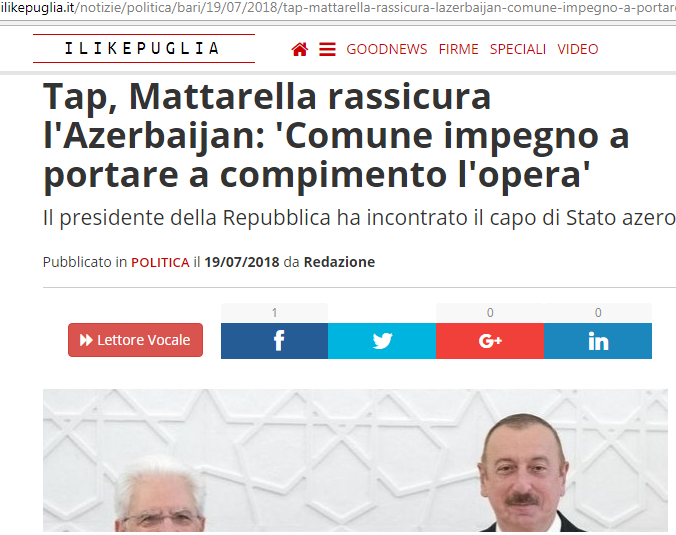Click the browser URL address bar
This screenshot has width=676, height=535.
pos(338,8)
